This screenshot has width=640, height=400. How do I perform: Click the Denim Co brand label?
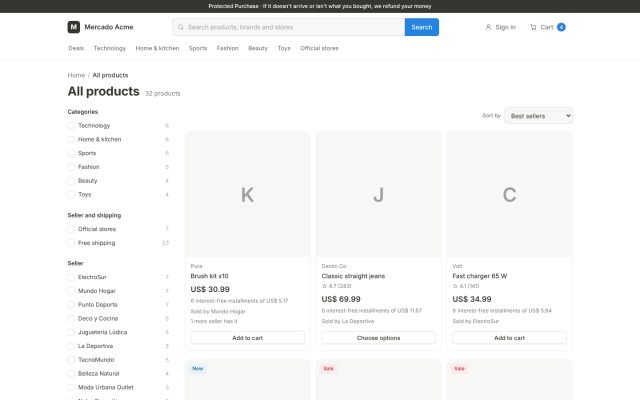(334, 266)
